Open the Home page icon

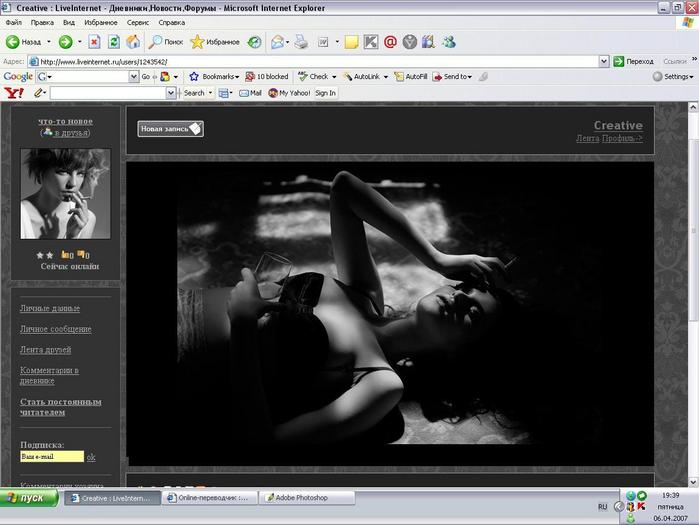(133, 42)
